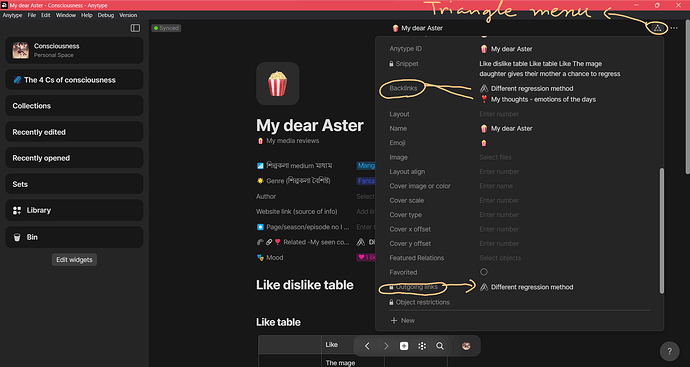
Task: Click Cover image or color name field
Action: click(x=496, y=186)
